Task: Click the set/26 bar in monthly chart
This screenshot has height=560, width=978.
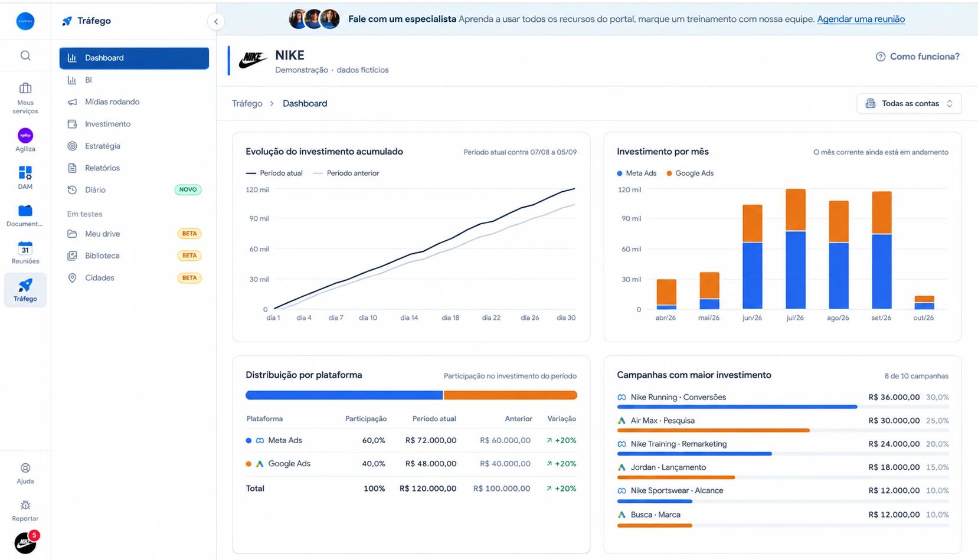Action: coord(882,250)
